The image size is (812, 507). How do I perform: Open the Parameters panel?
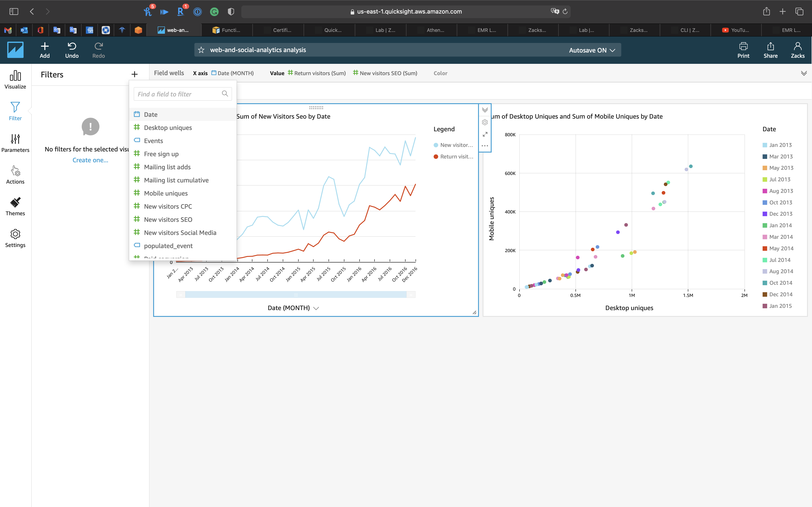[x=15, y=143]
